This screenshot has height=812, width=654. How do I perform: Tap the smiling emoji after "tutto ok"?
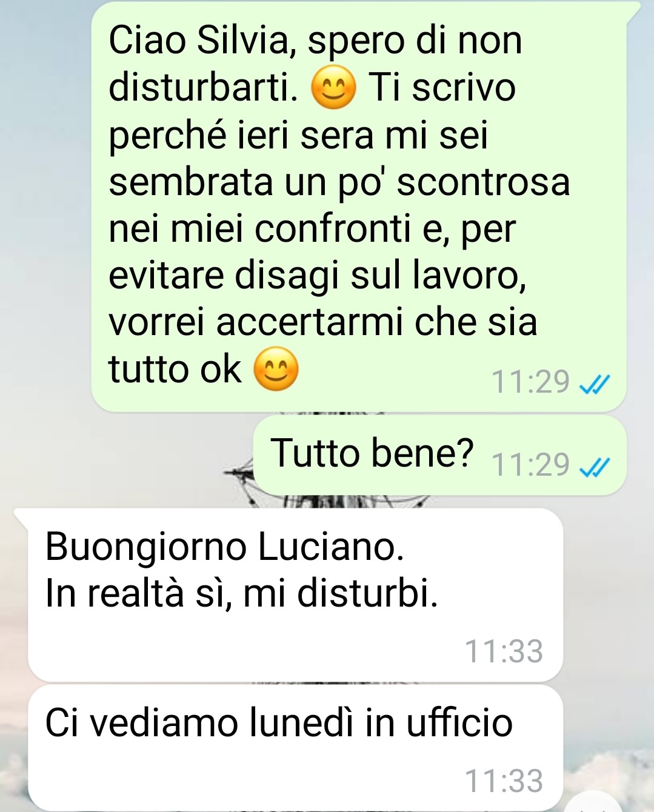(x=276, y=369)
